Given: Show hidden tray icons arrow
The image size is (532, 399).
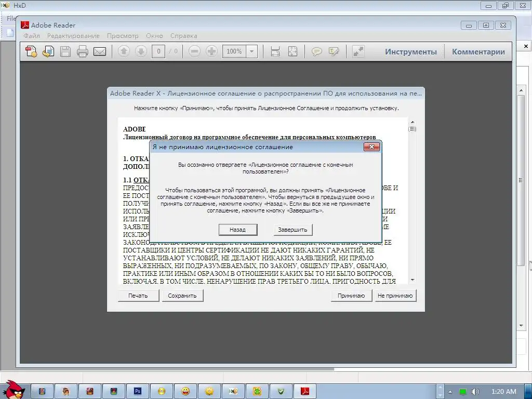Looking at the screenshot, I should [450, 392].
